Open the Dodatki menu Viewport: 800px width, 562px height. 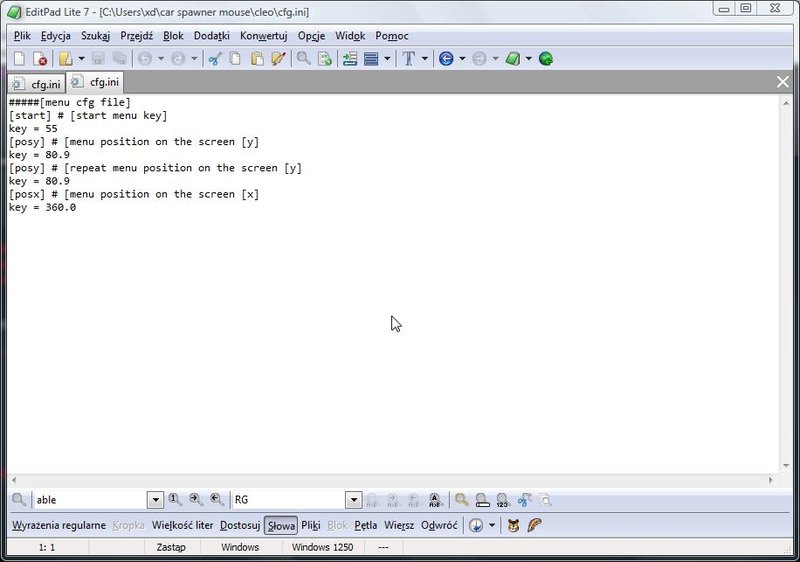[212, 36]
